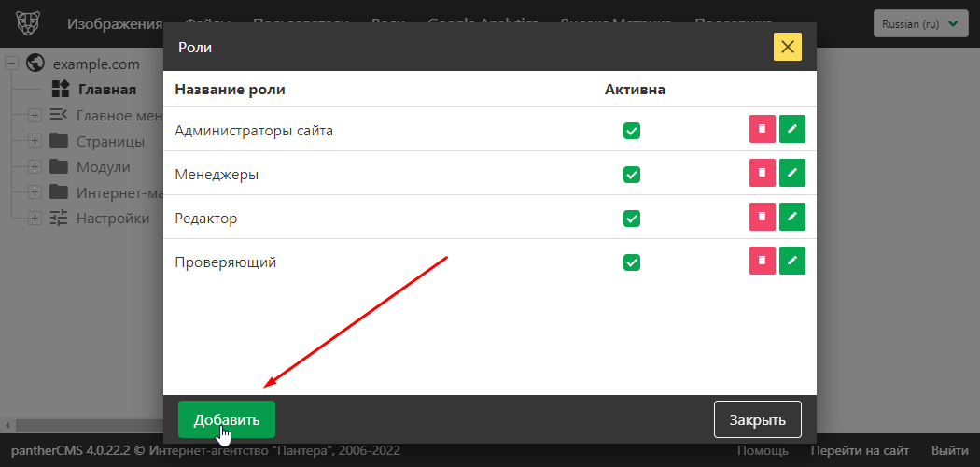Screen dimensions: 980x467
Task: Open the Изображения menu item
Action: tap(114, 24)
